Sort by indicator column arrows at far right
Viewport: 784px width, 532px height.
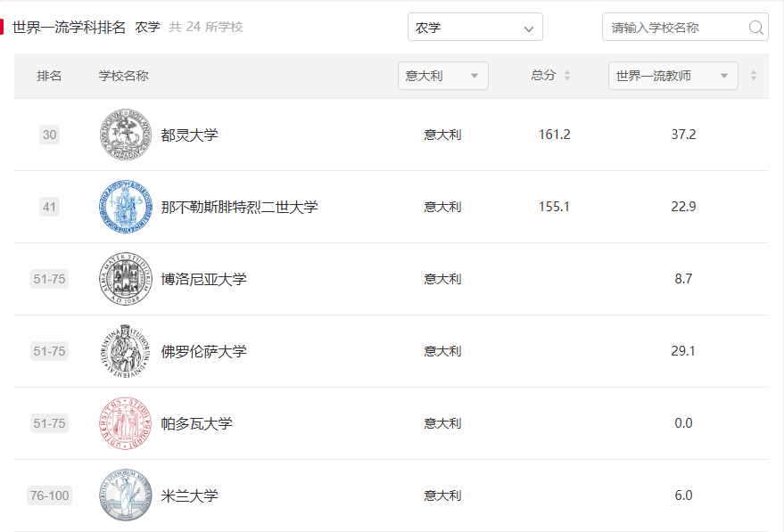753,76
